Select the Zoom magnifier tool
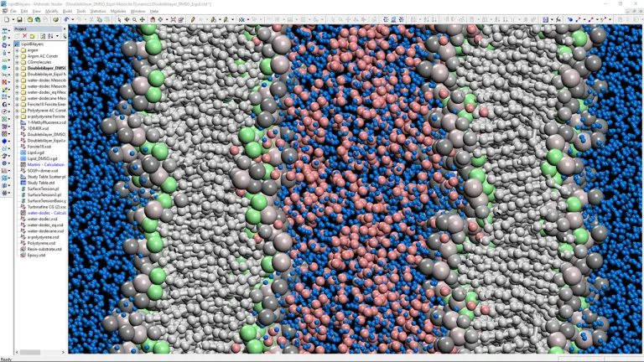This screenshot has width=644, height=362. pyautogui.click(x=132, y=19)
